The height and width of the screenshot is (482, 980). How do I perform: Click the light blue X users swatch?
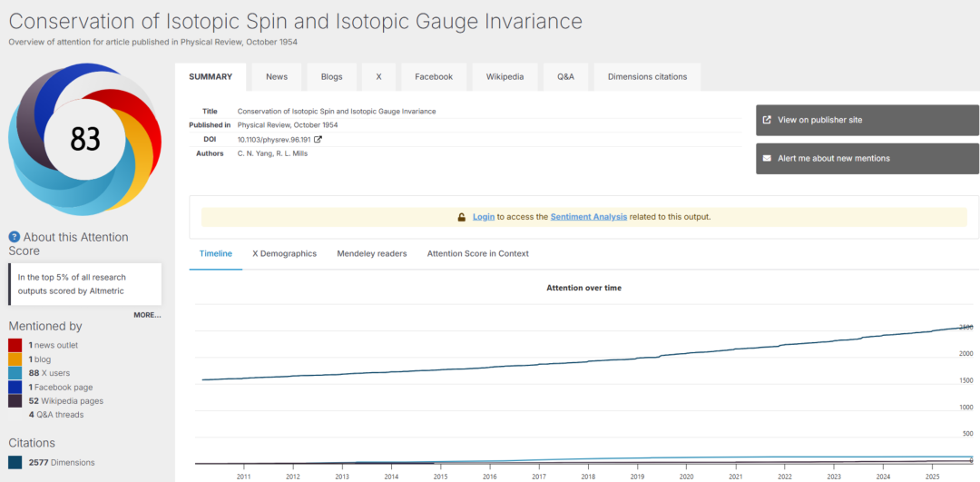(x=15, y=373)
